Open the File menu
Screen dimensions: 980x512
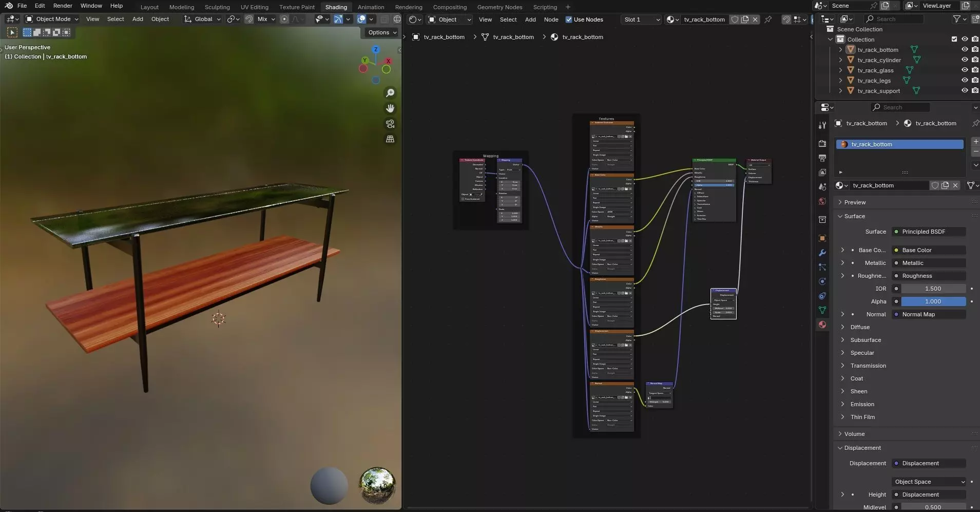22,6
